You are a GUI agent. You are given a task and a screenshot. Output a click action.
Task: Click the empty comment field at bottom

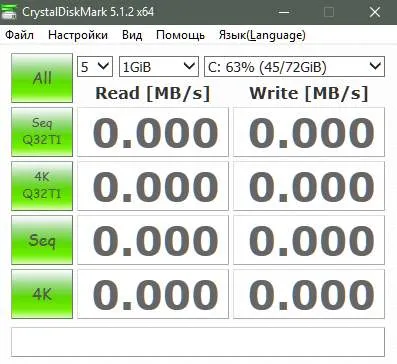point(198,342)
